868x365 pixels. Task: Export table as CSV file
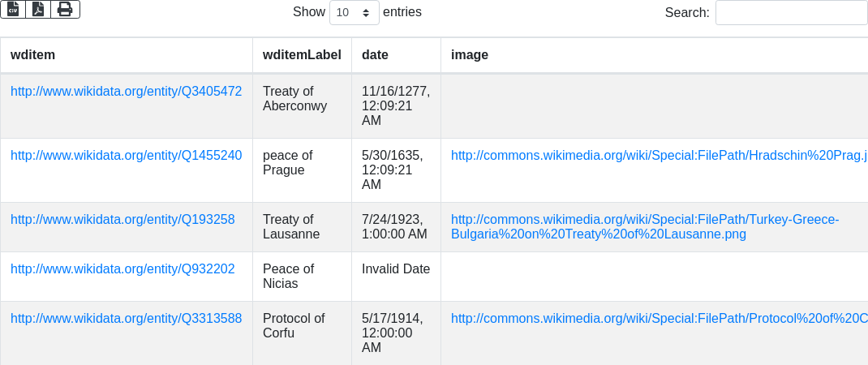point(13,9)
